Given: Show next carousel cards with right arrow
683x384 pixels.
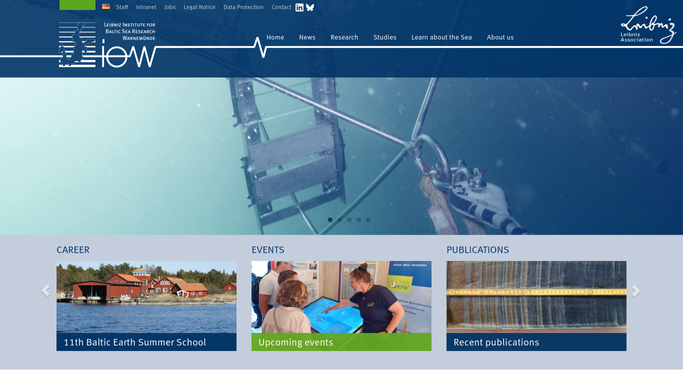Looking at the screenshot, I should point(636,290).
